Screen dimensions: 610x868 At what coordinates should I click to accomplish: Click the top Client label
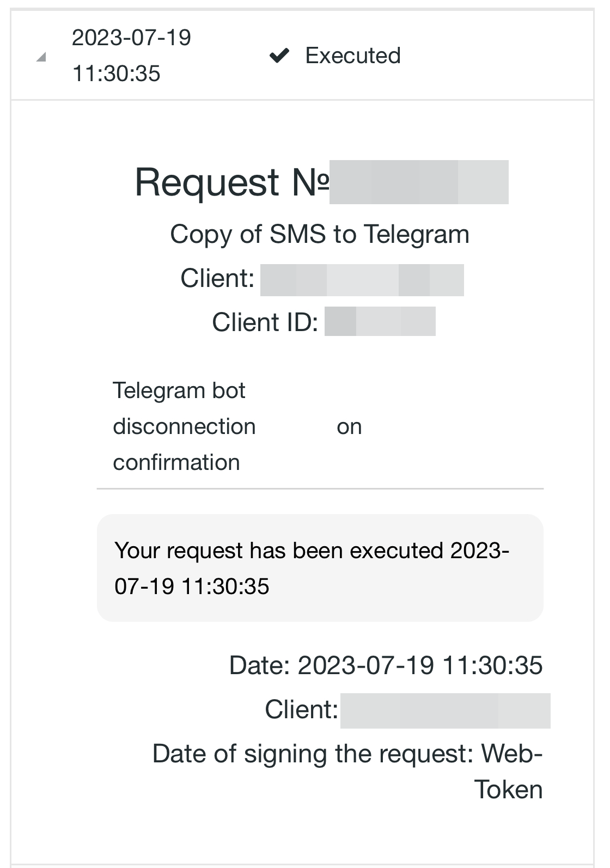pyautogui.click(x=217, y=278)
